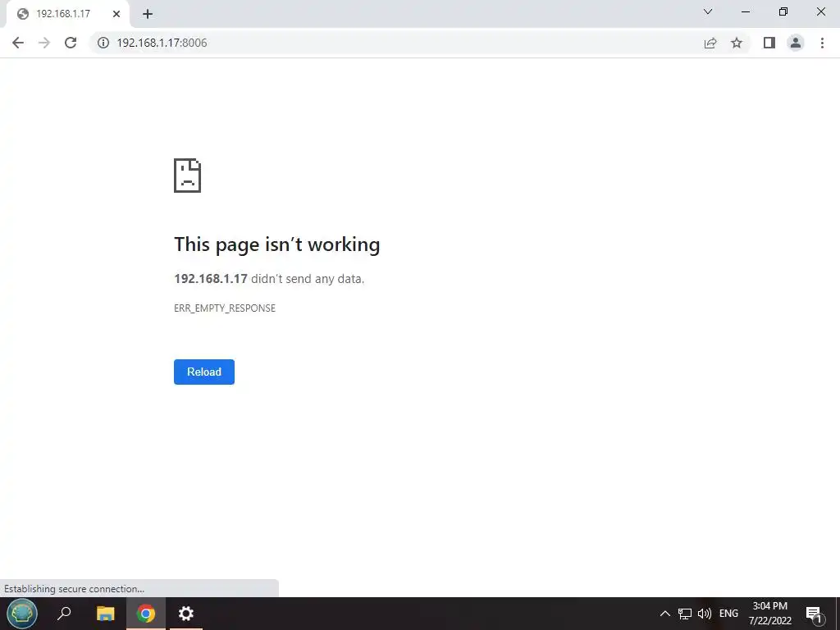Click the Forward navigation arrow

(x=44, y=43)
